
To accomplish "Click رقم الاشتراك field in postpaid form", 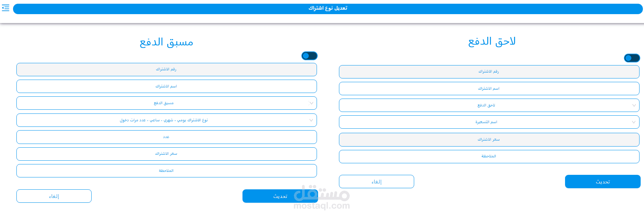I will 489,71.
